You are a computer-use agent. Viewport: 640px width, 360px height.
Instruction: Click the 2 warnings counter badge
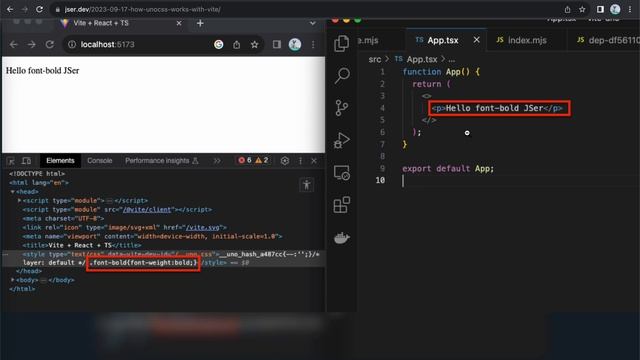coord(262,160)
